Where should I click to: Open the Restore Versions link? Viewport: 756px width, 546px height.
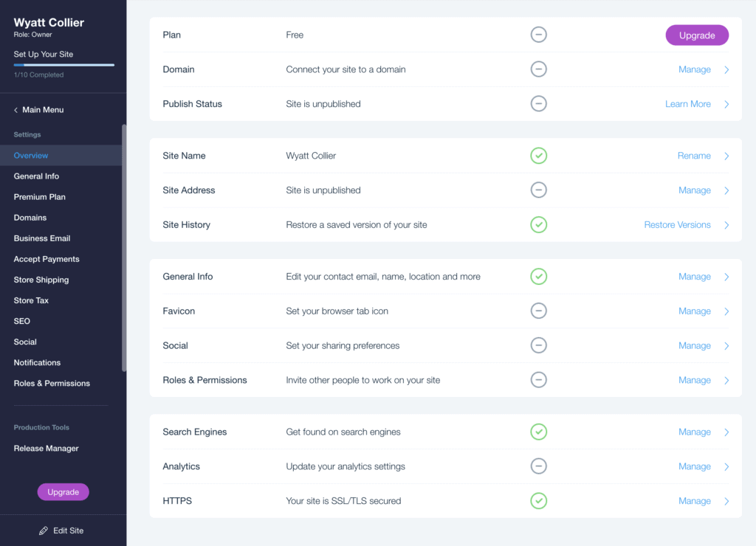tap(677, 225)
